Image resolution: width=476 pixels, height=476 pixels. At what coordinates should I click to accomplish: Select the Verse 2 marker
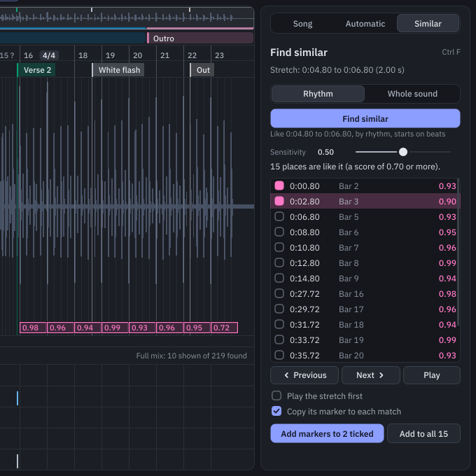(x=36, y=70)
